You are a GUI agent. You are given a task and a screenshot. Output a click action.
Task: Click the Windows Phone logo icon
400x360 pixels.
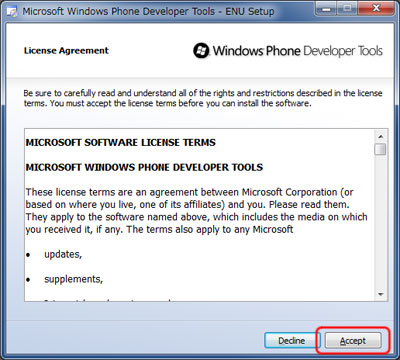(201, 51)
